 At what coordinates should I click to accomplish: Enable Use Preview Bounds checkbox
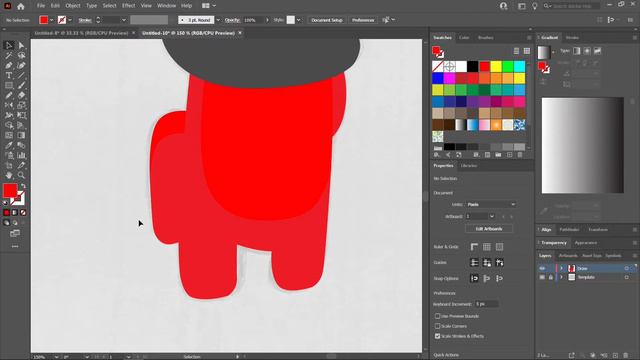pyautogui.click(x=437, y=316)
